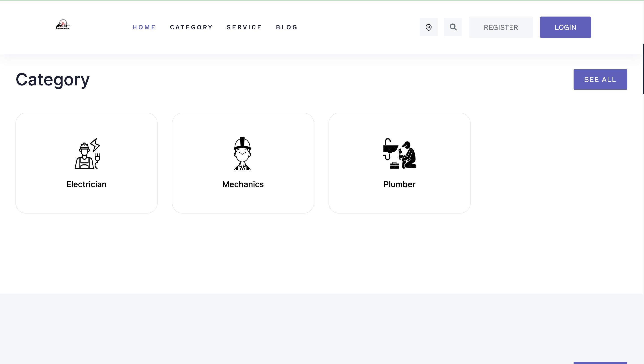644x364 pixels.
Task: Click the Plumber label text
Action: pyautogui.click(x=399, y=184)
